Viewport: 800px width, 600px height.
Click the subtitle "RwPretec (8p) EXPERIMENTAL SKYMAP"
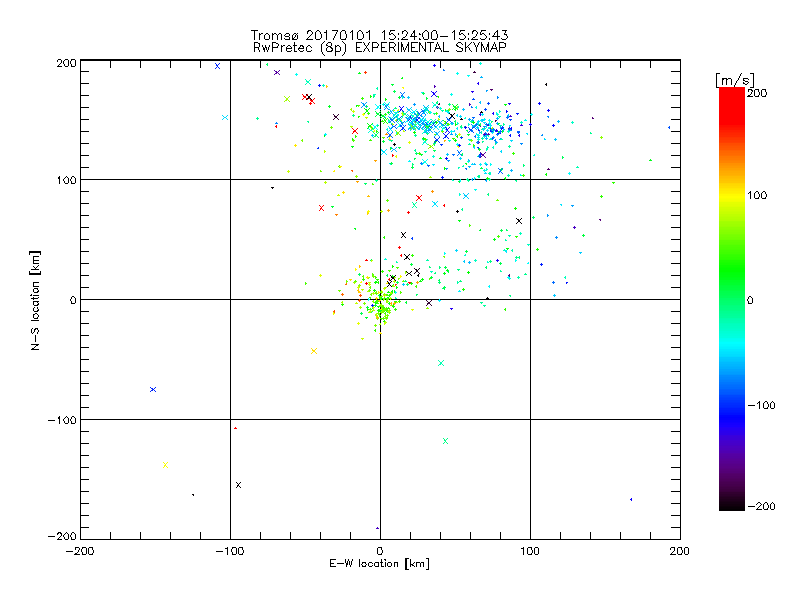tap(380, 48)
